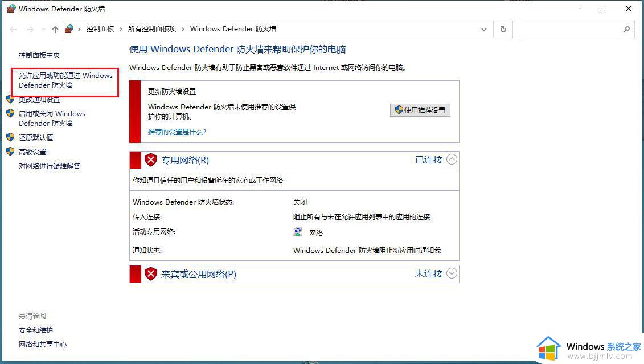Maximize the firewall window
This screenshot has height=364, width=644.
coord(602,9)
